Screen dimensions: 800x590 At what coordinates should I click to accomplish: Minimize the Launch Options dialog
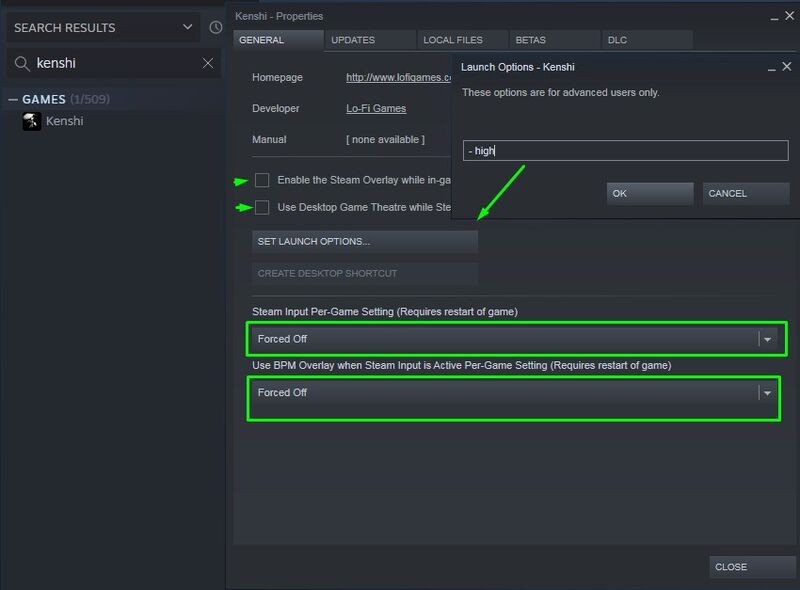[x=771, y=68]
